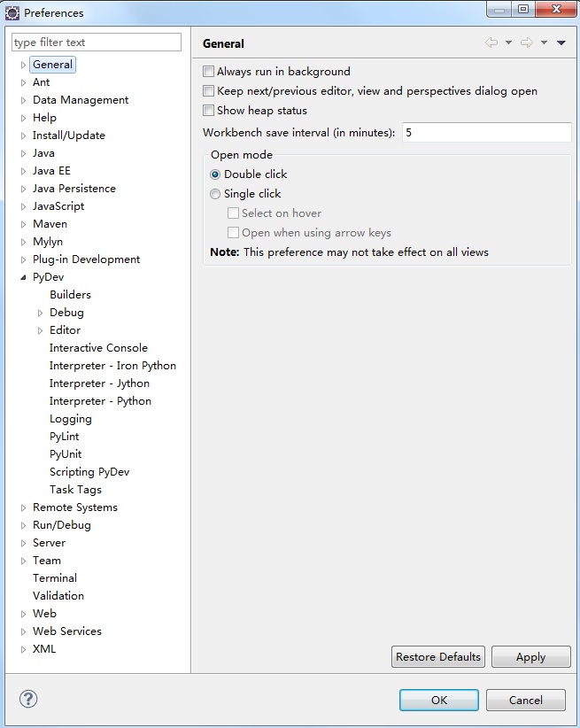The width and height of the screenshot is (580, 728).
Task: Select Java EE preferences
Action: point(51,171)
